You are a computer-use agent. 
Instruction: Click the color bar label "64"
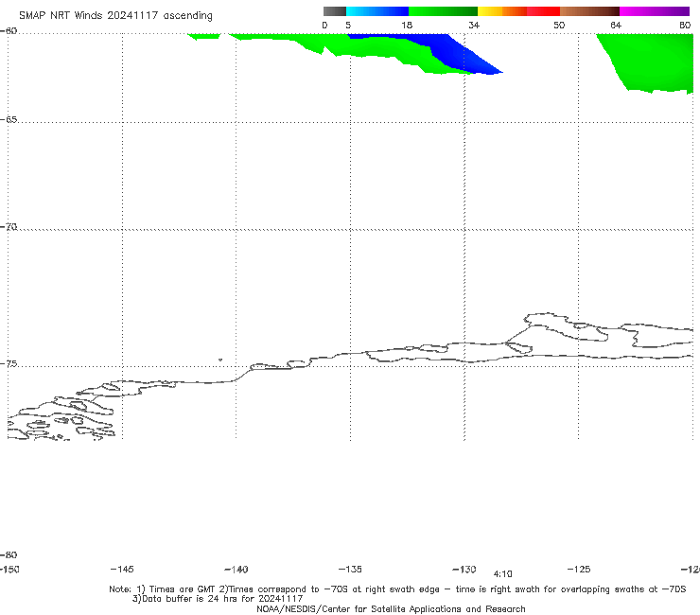616,26
